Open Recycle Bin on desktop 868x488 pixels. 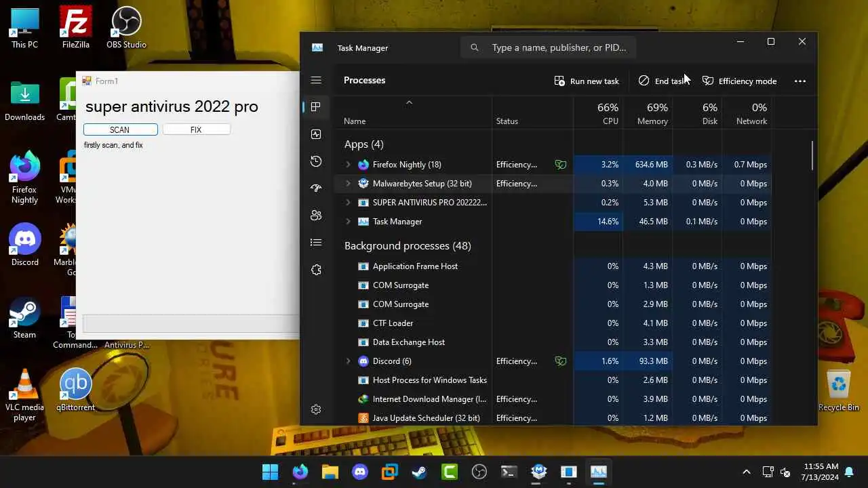(x=839, y=390)
